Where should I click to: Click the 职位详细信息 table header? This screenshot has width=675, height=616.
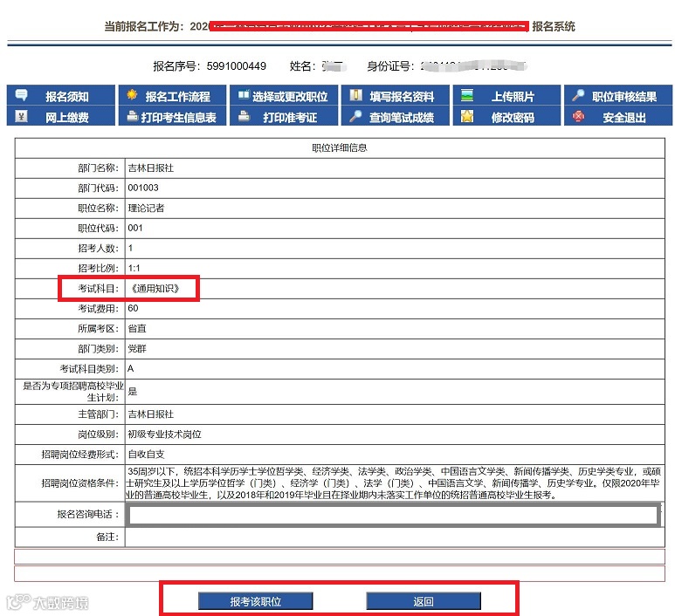tap(340, 147)
